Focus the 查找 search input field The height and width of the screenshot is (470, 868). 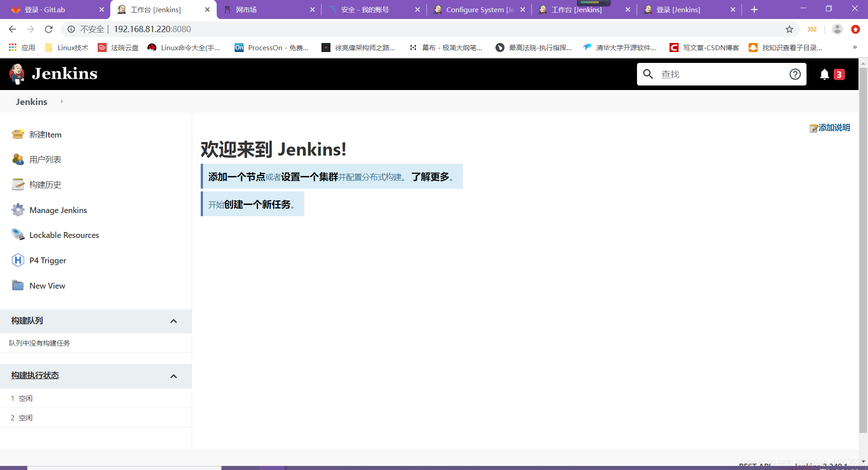point(722,74)
